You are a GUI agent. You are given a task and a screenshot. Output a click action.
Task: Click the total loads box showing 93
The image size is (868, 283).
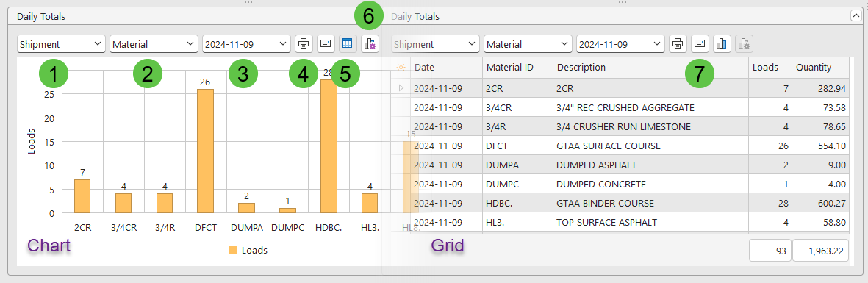[770, 251]
